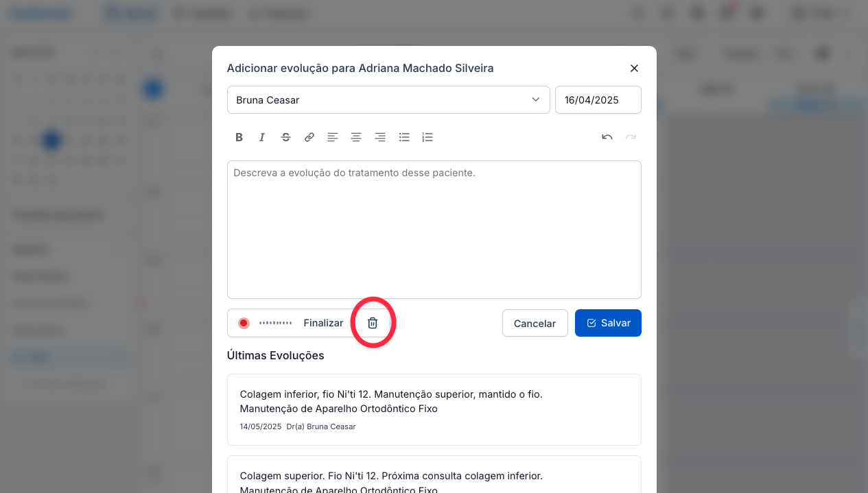The height and width of the screenshot is (493, 868).
Task: Insert a numbered list
Action: (x=427, y=137)
